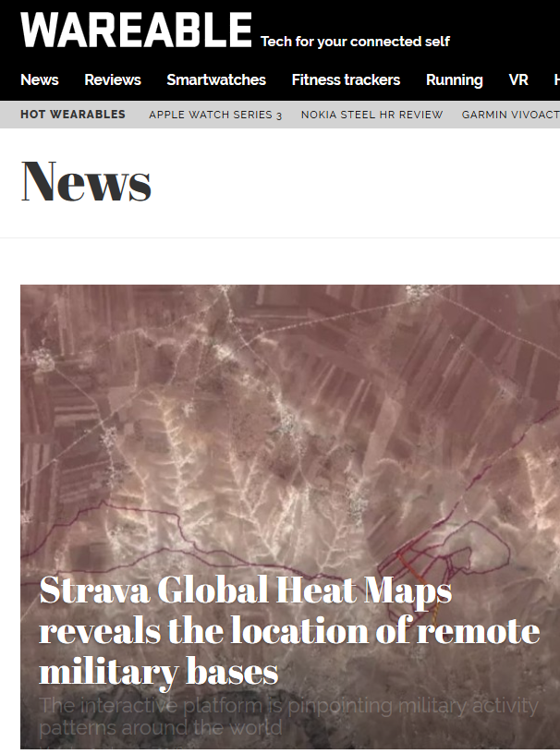Click the News page heading
The height and width of the screenshot is (754, 560).
(86, 181)
